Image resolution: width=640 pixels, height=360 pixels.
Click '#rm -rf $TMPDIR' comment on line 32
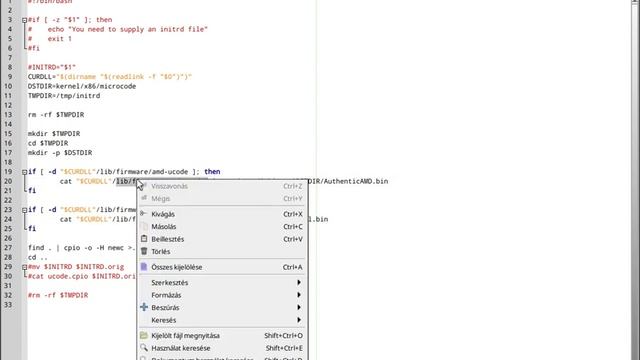tap(58, 295)
